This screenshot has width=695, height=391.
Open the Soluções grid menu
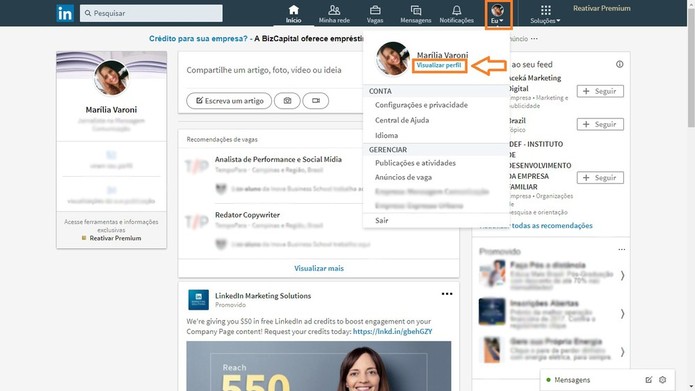click(x=546, y=14)
